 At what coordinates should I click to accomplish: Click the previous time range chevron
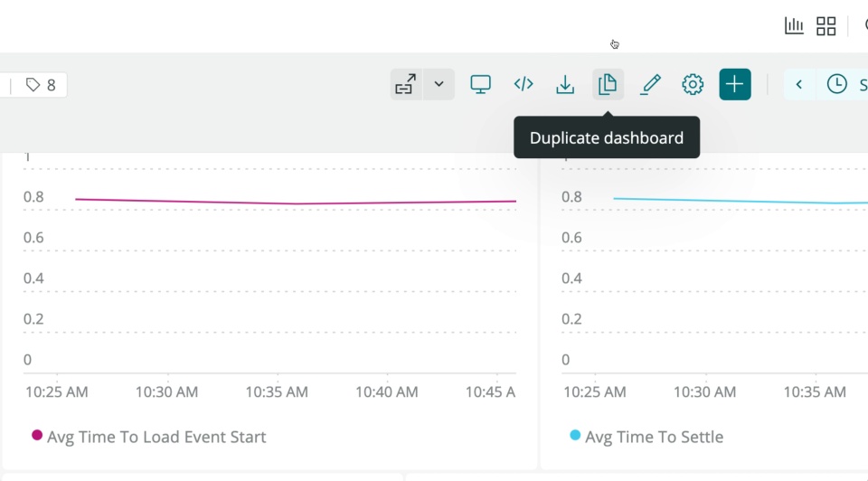coord(798,85)
